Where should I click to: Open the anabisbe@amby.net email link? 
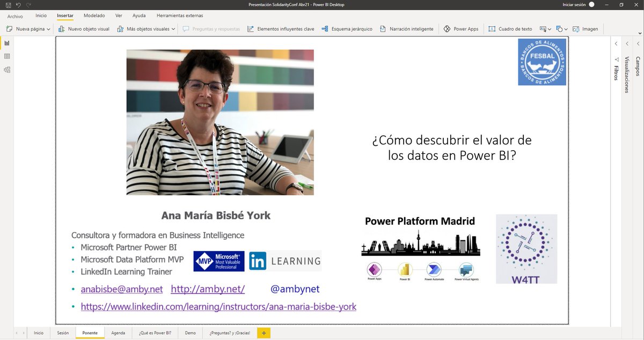tap(122, 290)
